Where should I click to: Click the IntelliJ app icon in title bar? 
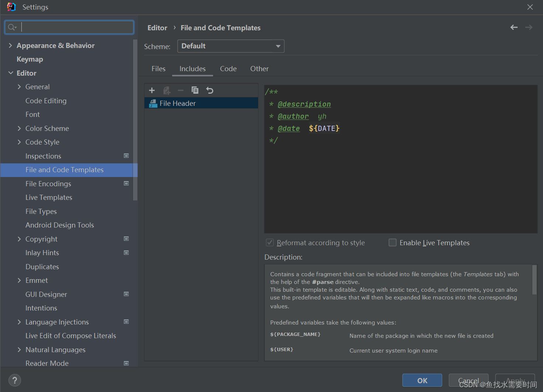click(x=11, y=7)
